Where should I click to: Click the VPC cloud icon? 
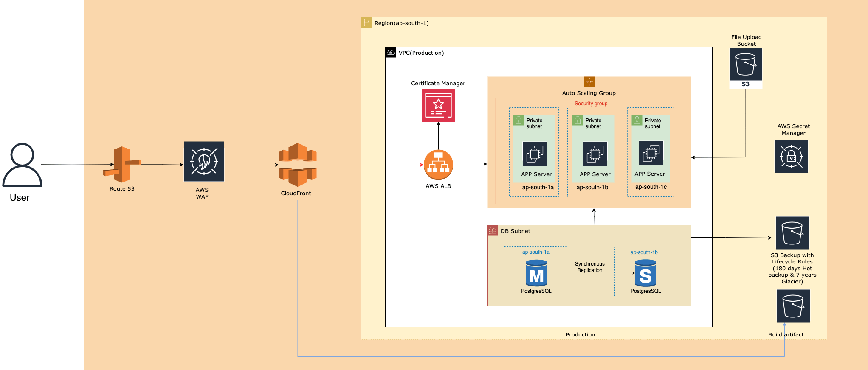point(391,52)
